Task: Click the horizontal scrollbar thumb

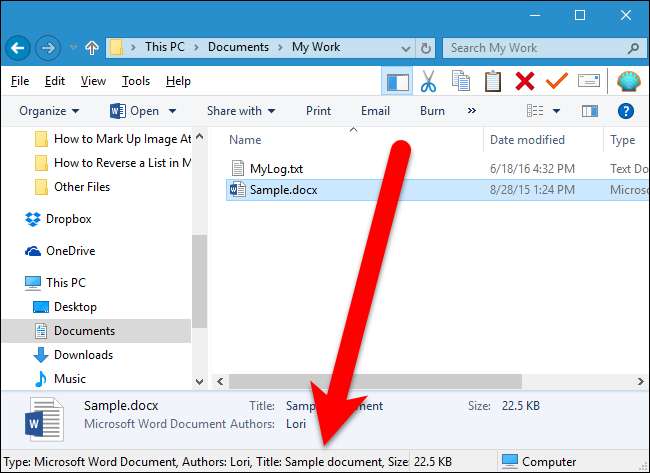Action: coord(375,381)
